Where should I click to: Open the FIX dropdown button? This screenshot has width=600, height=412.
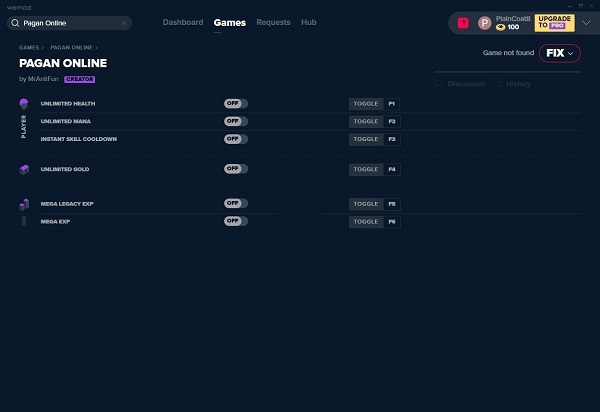560,53
